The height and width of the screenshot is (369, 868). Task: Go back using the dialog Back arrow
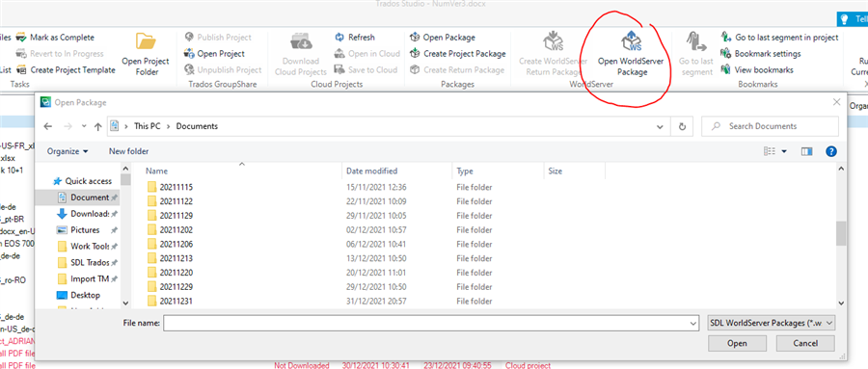48,126
